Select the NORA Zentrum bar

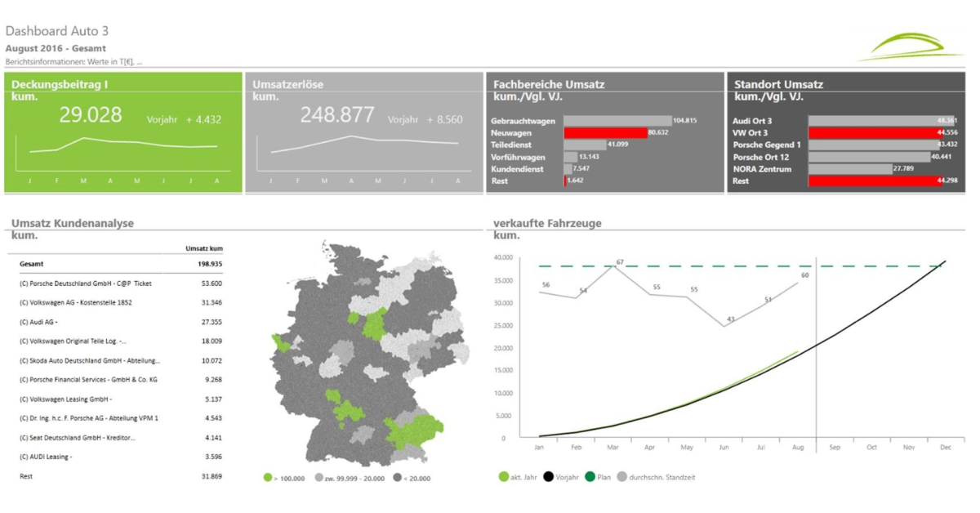(850, 168)
